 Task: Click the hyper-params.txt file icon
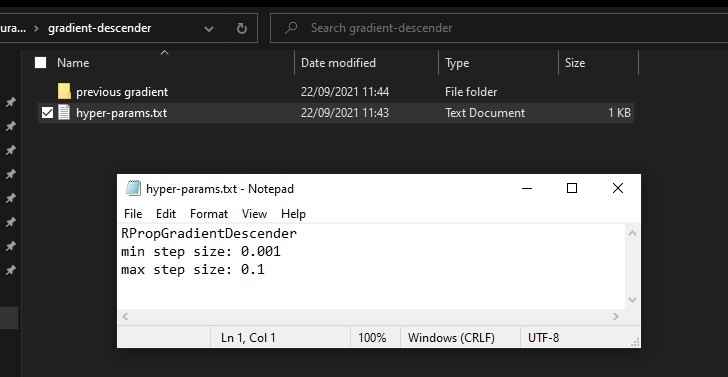(64, 113)
